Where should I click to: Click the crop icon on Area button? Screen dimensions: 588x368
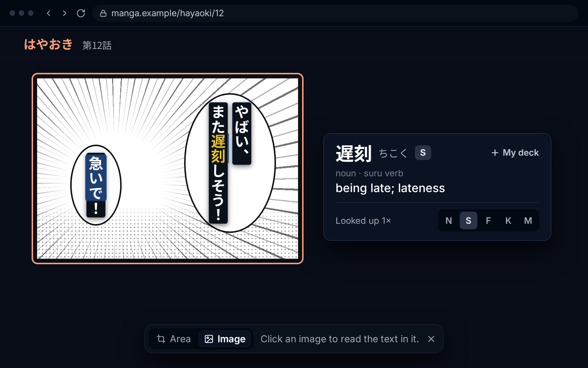[161, 339]
